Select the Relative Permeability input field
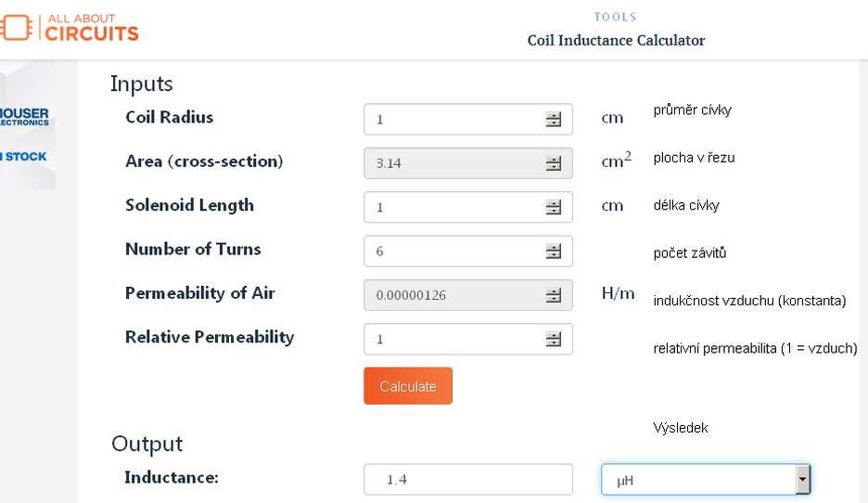Screen dimensions: 868x503 click(467, 339)
